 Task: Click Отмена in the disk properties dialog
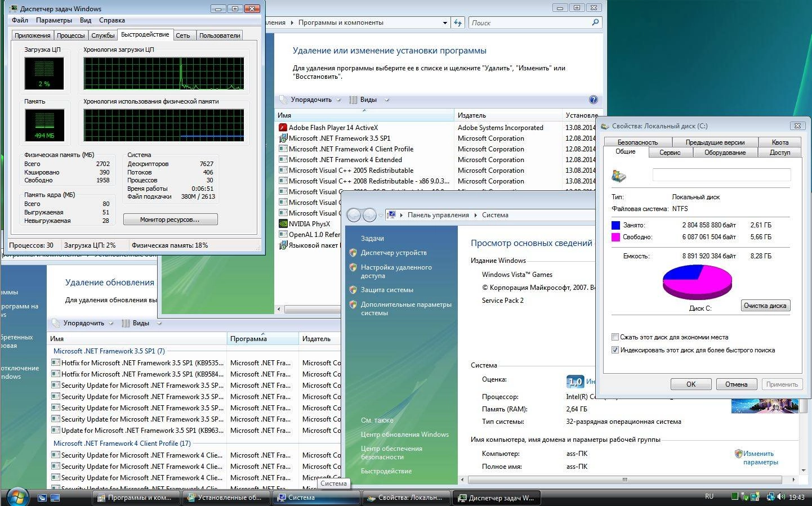pos(737,384)
